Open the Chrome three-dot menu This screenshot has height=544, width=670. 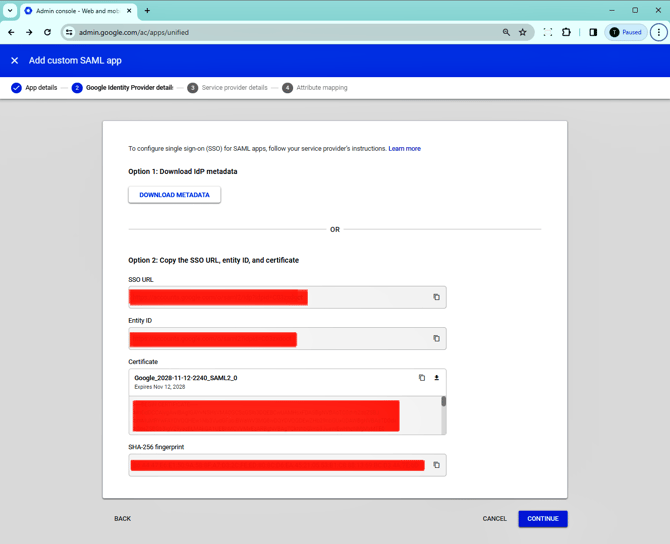click(x=658, y=32)
